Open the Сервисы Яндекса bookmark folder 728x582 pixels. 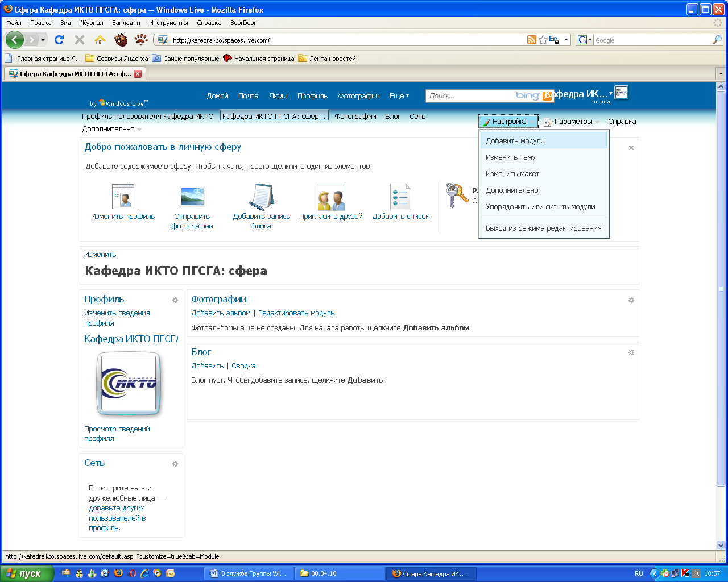(x=117, y=59)
